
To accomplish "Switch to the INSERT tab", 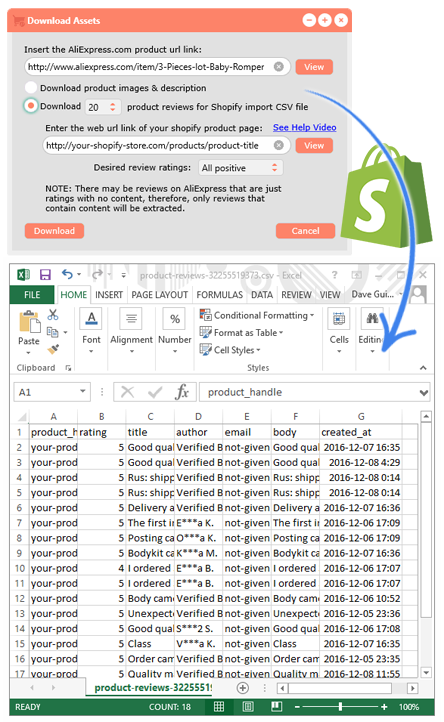I will (109, 295).
